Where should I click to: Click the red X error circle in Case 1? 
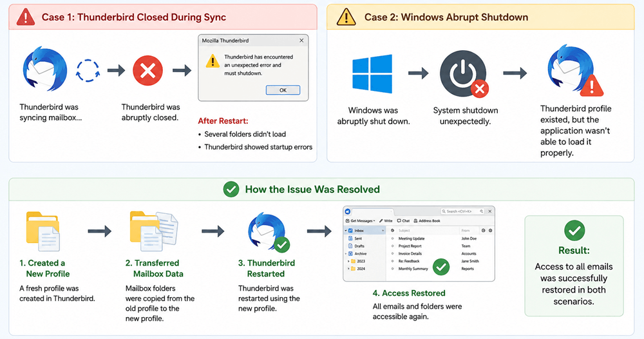point(147,71)
